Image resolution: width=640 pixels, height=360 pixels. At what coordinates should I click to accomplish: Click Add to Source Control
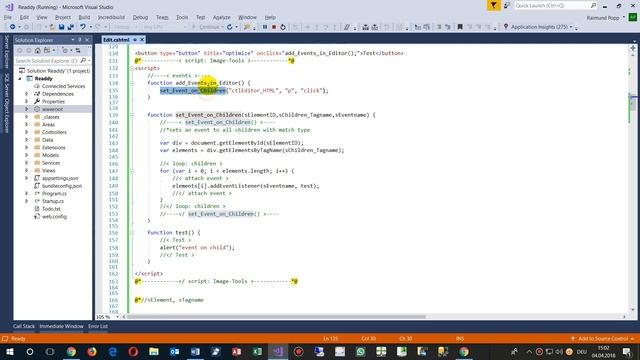pyautogui.click(x=603, y=339)
